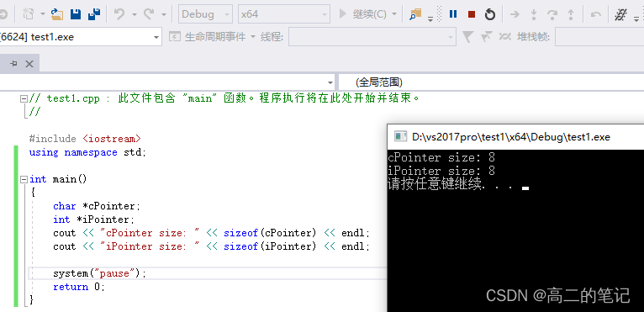Click the system("pause") line

(99, 273)
